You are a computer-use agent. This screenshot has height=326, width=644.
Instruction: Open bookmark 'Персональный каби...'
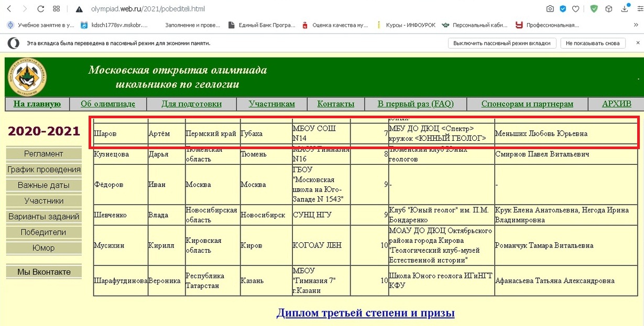point(476,25)
